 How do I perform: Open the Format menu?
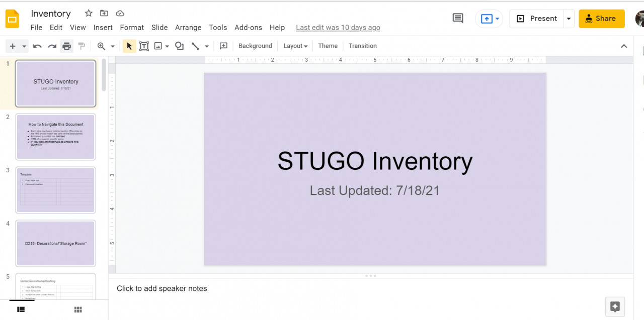point(132,28)
